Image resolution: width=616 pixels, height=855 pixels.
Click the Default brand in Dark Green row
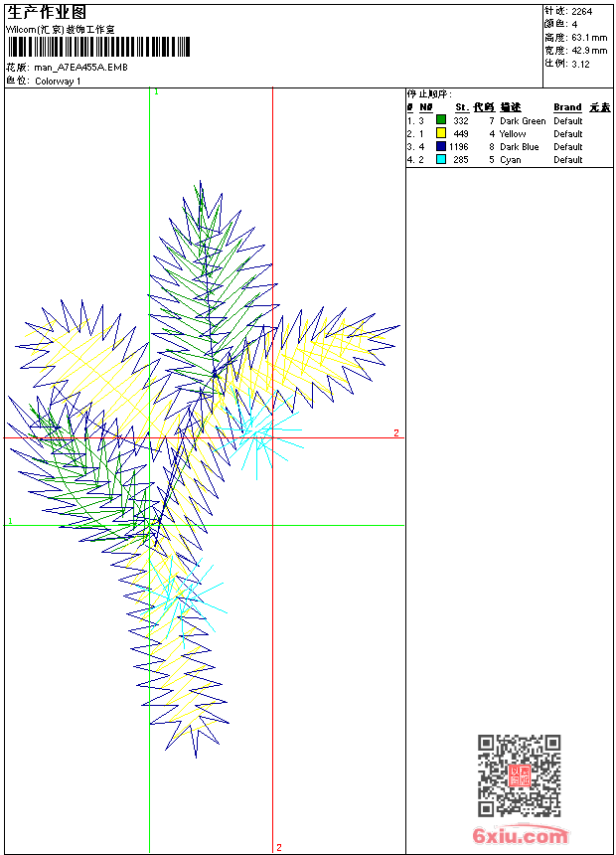click(568, 121)
